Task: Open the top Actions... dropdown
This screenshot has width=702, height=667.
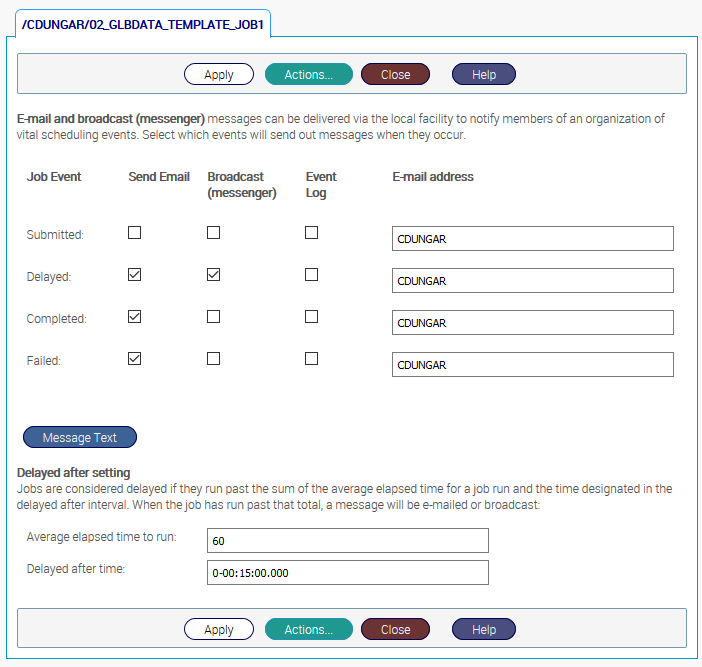Action: (x=308, y=74)
